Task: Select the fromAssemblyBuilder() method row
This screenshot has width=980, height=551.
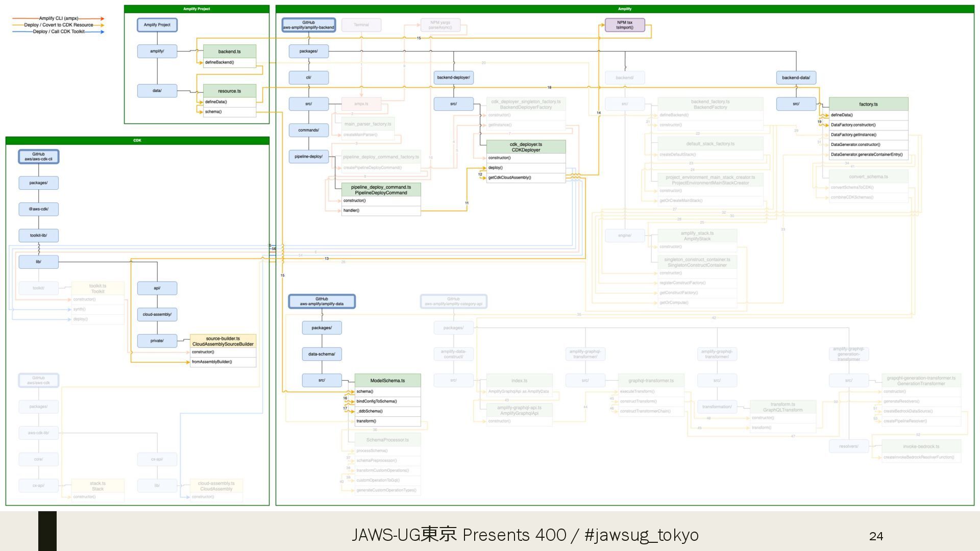Action: [x=223, y=362]
